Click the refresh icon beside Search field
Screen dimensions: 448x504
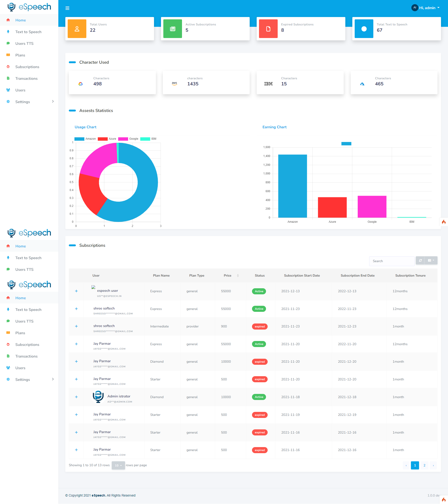(420, 260)
